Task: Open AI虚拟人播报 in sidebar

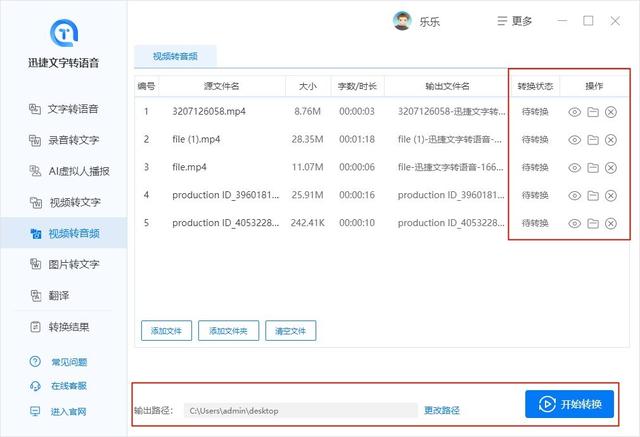Action: (69, 171)
